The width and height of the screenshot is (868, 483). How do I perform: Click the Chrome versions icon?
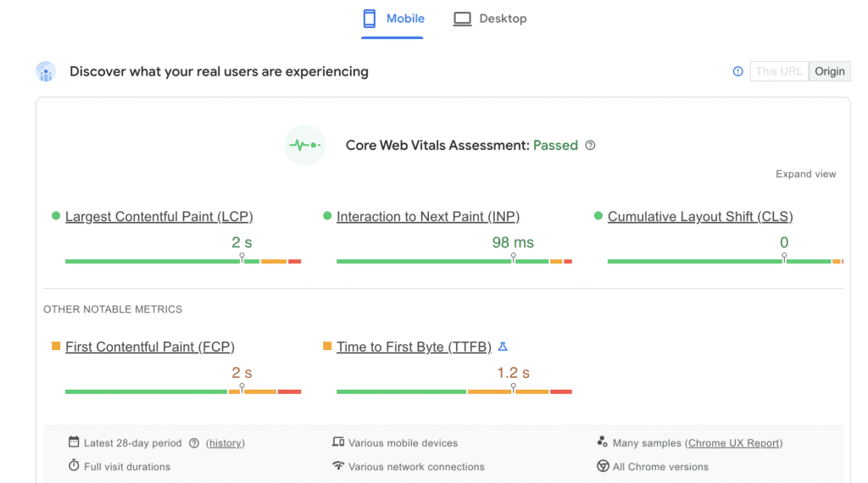pos(603,466)
